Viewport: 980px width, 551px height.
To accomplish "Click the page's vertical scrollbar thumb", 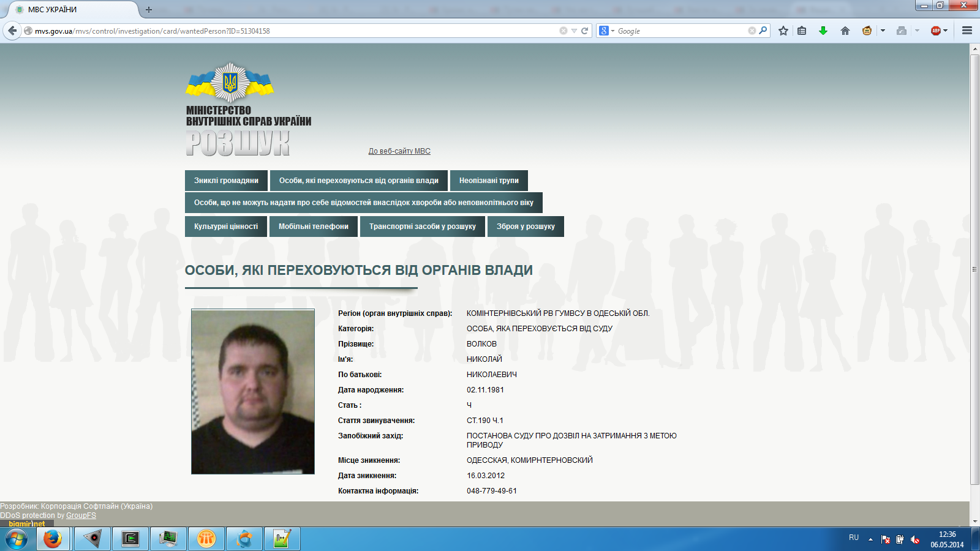I will pos(974,269).
